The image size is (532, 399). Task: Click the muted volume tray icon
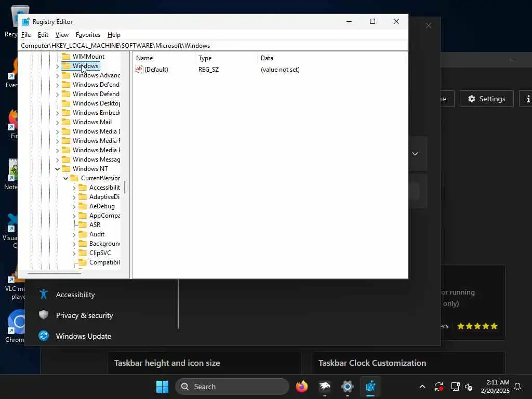point(469,387)
